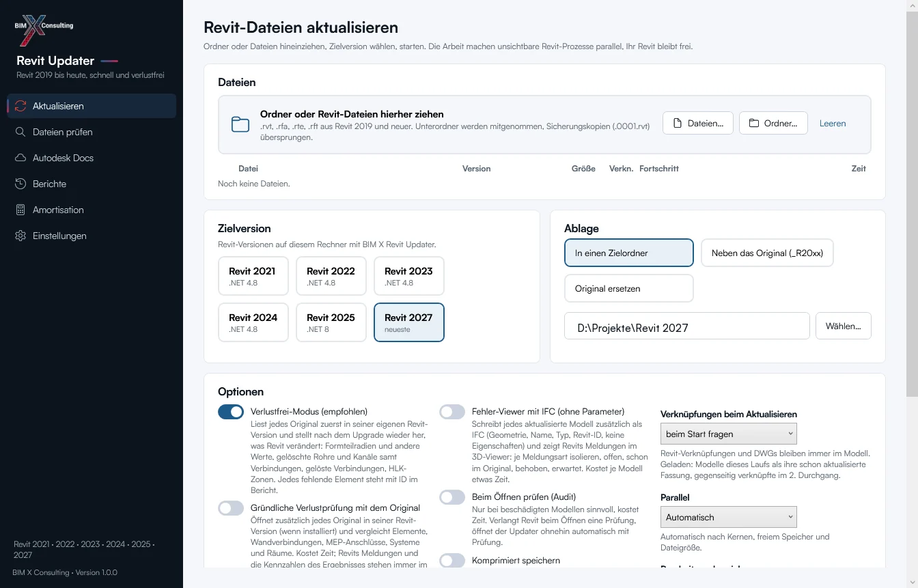The width and height of the screenshot is (918, 588).
Task: Select 'In einen Zielordner' storage option
Action: [629, 253]
